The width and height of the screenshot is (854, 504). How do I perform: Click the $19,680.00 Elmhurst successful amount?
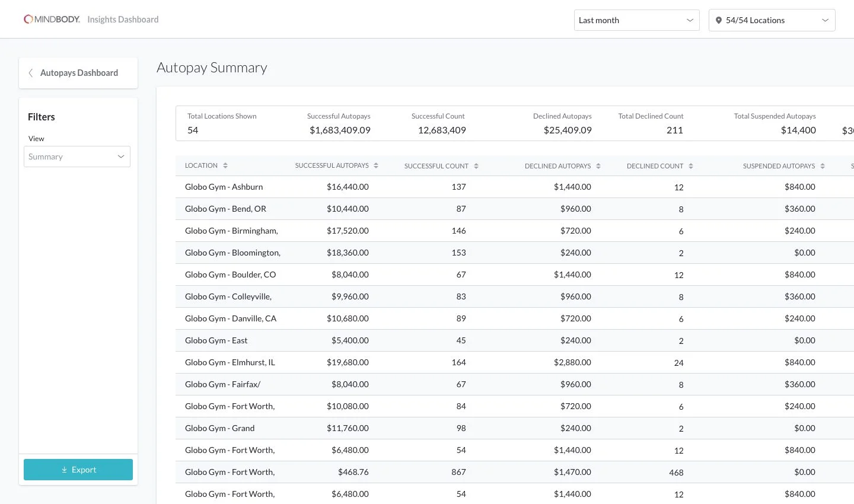[x=348, y=362]
